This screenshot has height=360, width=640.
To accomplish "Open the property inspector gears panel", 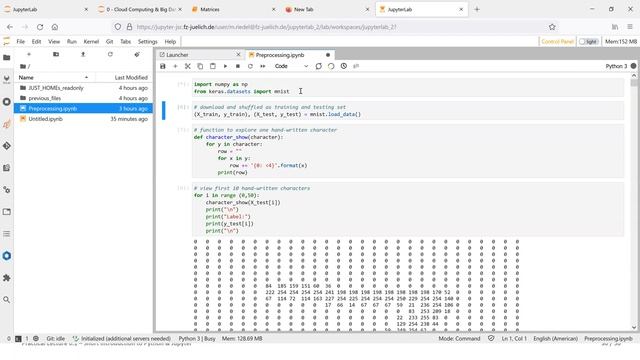I will pyautogui.click(x=7, y=190).
